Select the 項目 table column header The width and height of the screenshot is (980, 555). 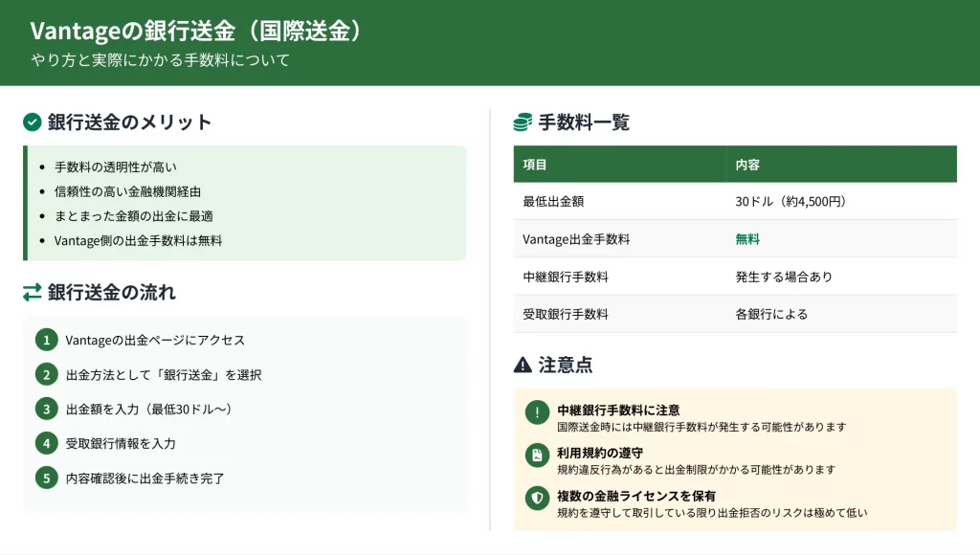point(535,165)
